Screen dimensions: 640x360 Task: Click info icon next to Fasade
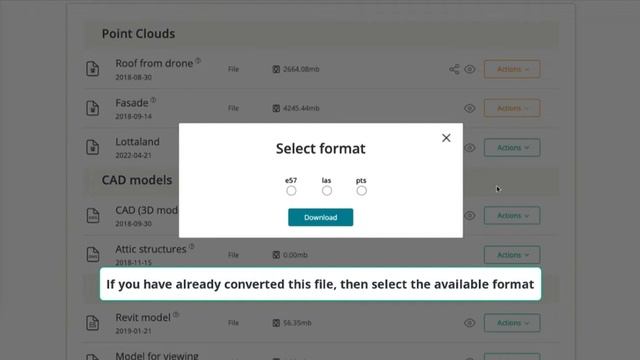(153, 100)
